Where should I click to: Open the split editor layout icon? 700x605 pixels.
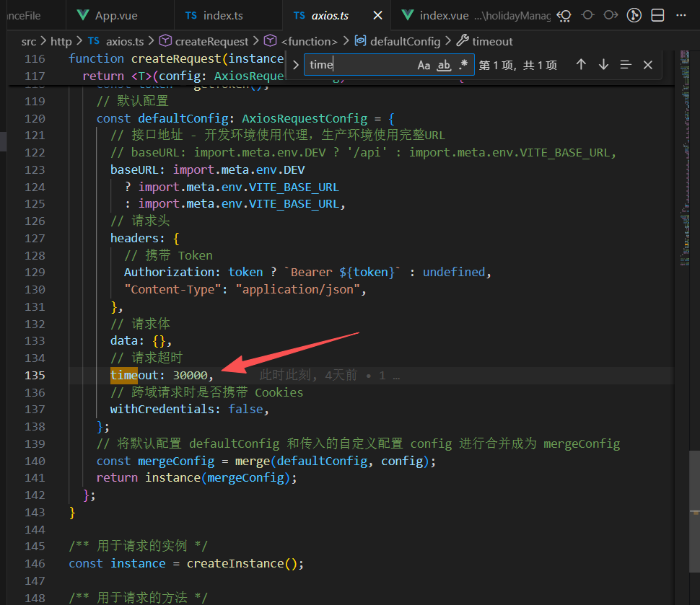(x=657, y=15)
